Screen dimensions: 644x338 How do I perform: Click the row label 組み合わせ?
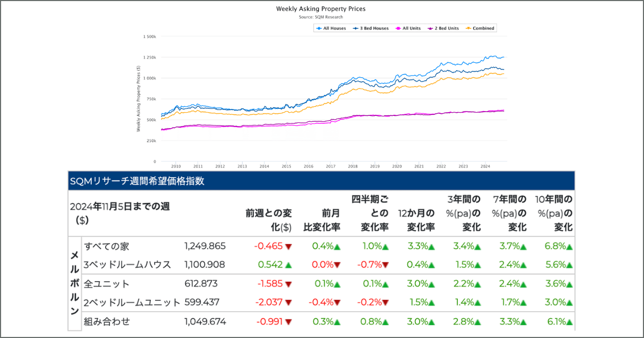coord(107,322)
